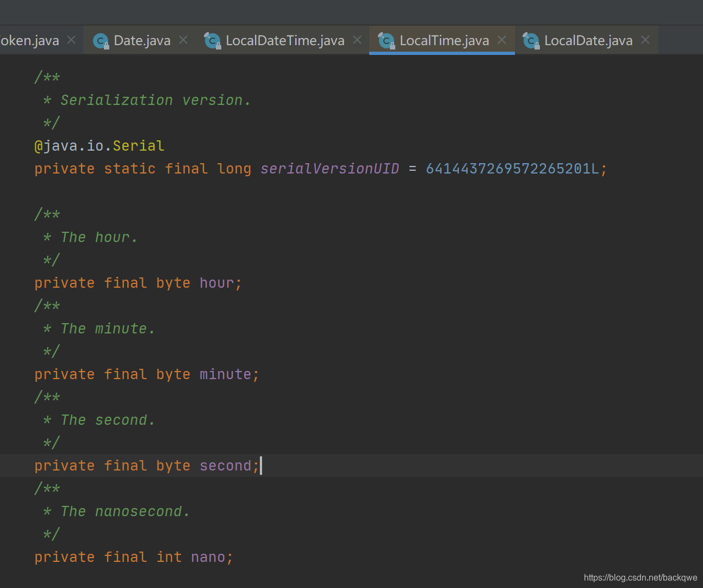Click the serialVersionUID field name
Image resolution: width=703 pixels, height=588 pixels.
[x=330, y=169]
